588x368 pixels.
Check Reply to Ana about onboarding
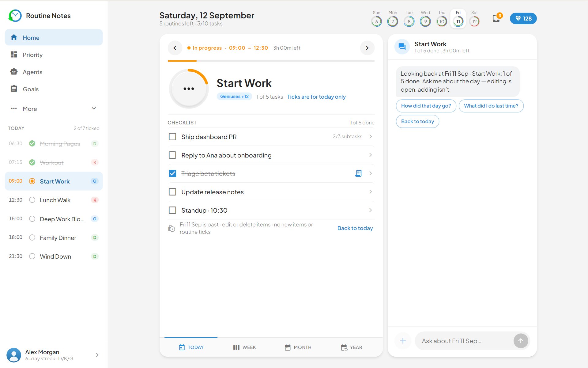[172, 155]
